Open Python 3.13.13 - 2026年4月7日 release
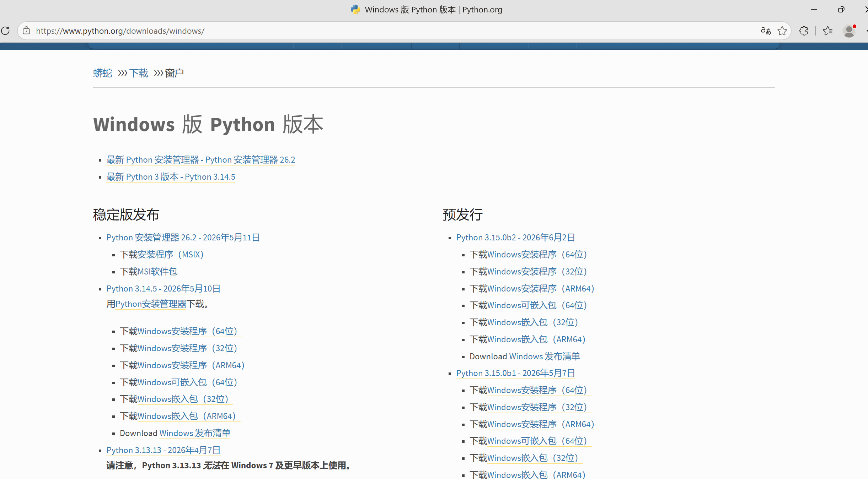868x479 pixels. click(164, 450)
